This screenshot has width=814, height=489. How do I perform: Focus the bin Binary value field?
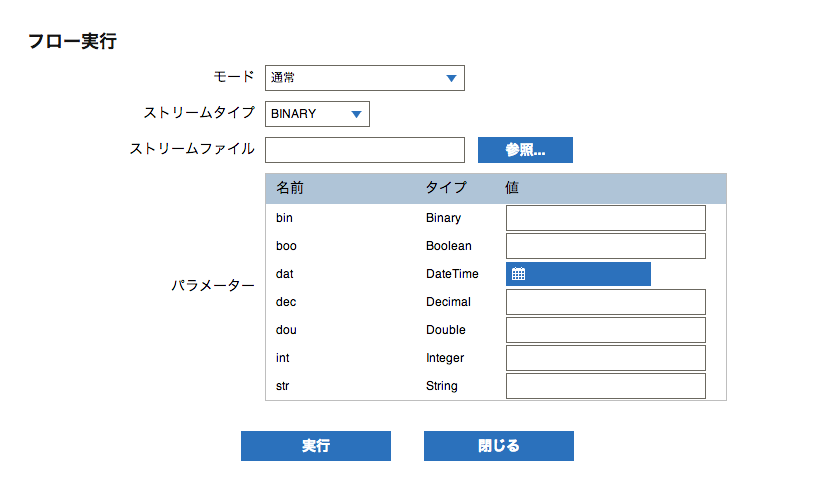(x=606, y=218)
